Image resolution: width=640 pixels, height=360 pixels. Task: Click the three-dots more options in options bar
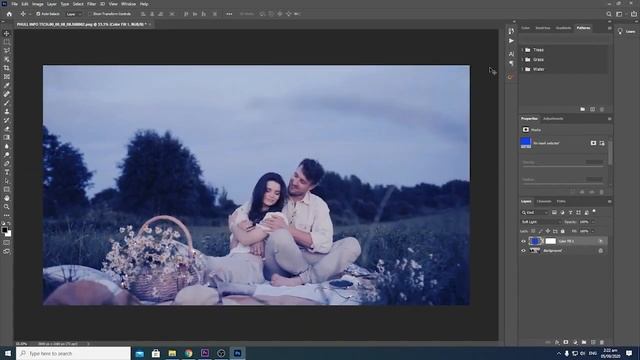click(x=229, y=14)
